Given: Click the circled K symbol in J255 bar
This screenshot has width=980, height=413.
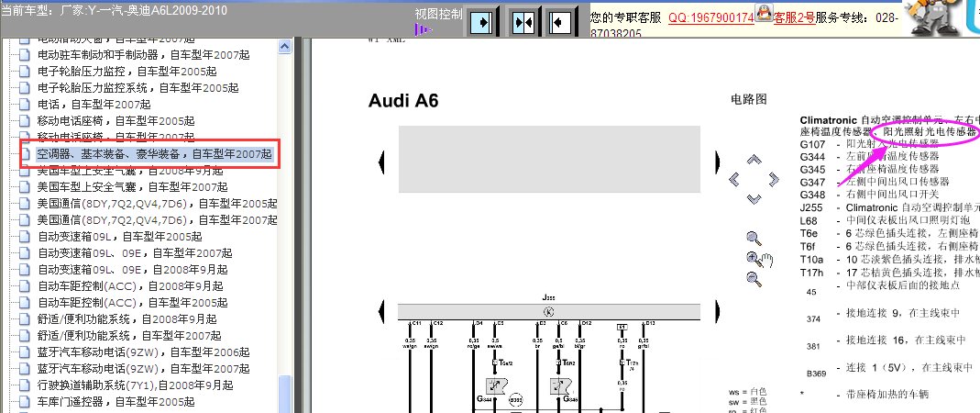Looking at the screenshot, I should [x=549, y=311].
